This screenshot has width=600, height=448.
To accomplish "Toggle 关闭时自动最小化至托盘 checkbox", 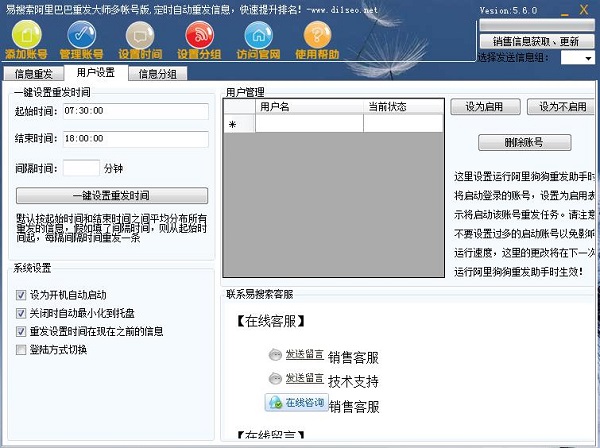I will click(x=22, y=314).
